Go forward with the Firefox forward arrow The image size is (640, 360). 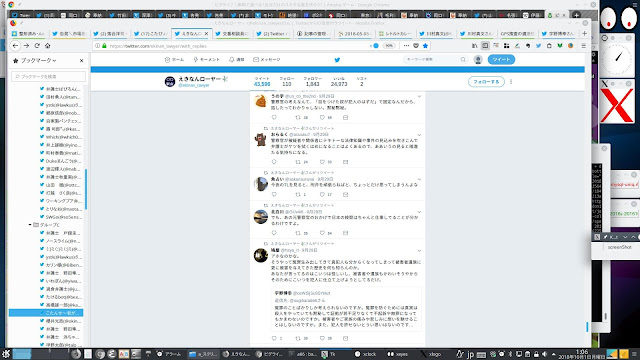(26, 46)
